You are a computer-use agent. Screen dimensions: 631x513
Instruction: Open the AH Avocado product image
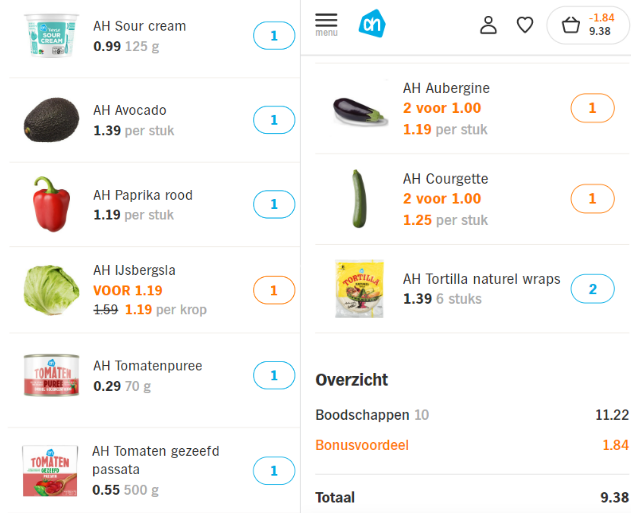pos(51,120)
